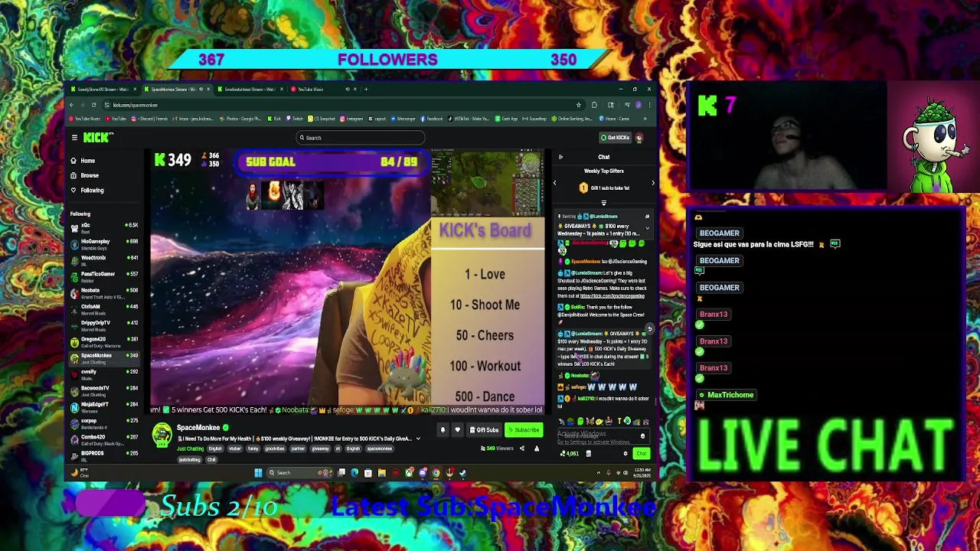The image size is (980, 551).
Task: Click the vtuber tag
Action: (x=235, y=448)
